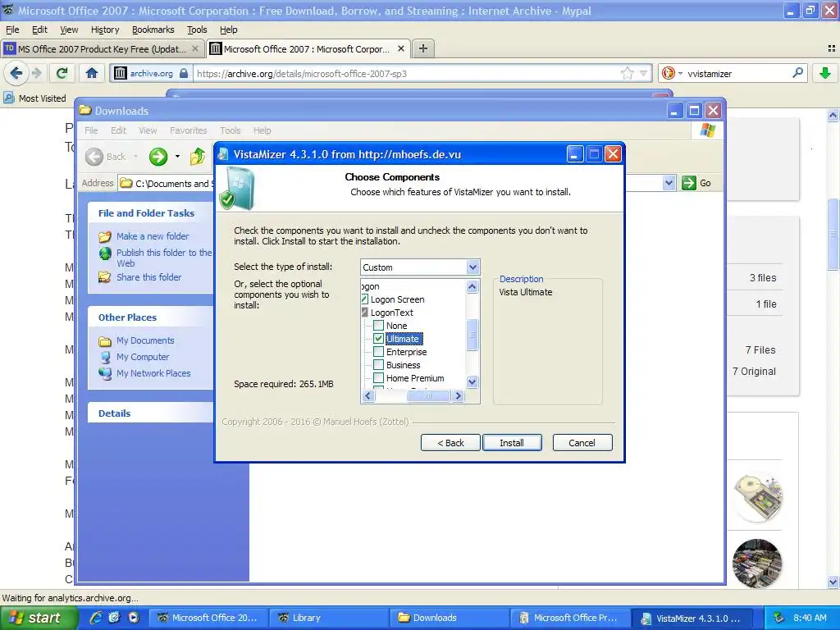
Task: Launch Internet Explorer from quick launch
Action: [96, 618]
